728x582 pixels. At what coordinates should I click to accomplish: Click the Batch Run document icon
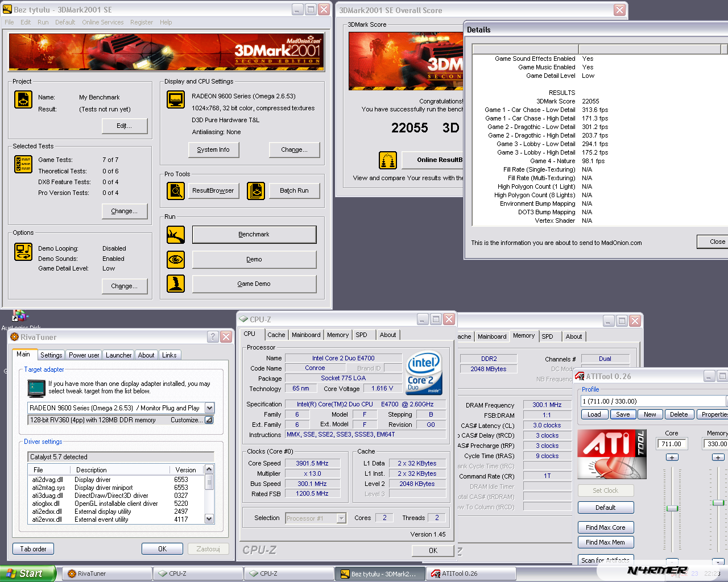(256, 191)
